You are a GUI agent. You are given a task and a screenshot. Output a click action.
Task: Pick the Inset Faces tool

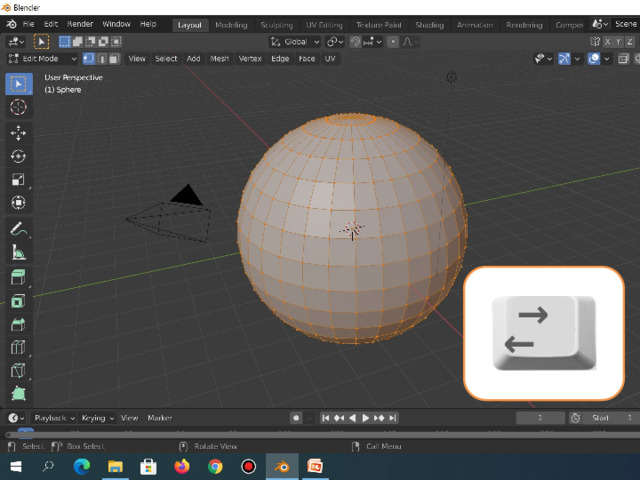[18, 301]
